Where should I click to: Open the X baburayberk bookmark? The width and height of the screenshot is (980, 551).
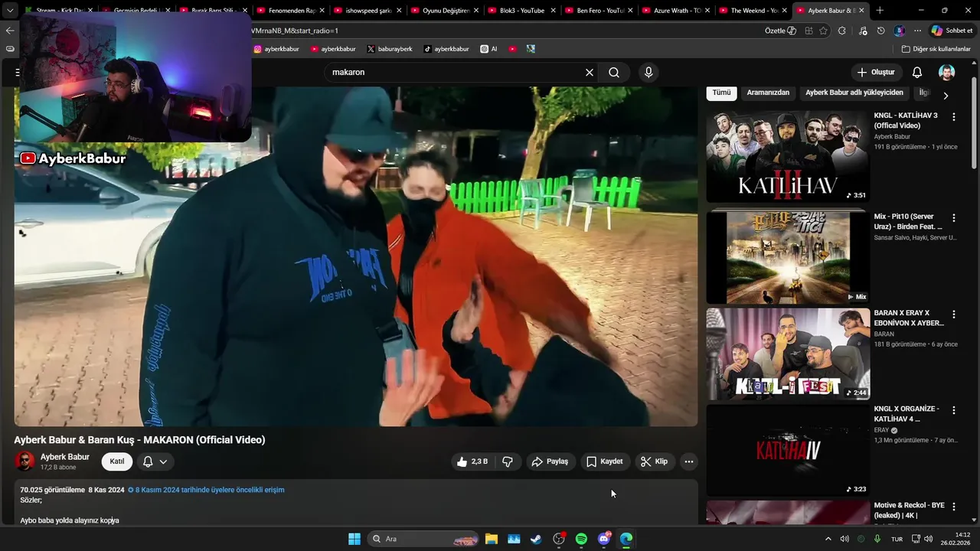tap(390, 49)
